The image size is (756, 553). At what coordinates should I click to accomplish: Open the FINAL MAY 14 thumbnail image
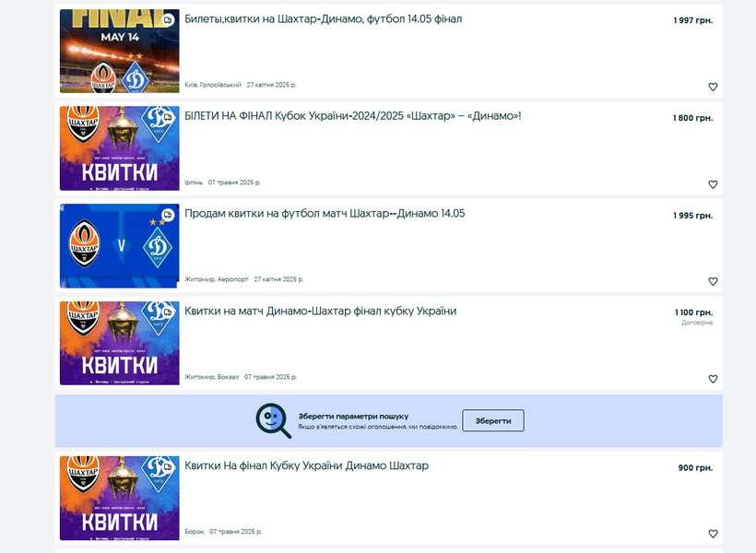120,51
